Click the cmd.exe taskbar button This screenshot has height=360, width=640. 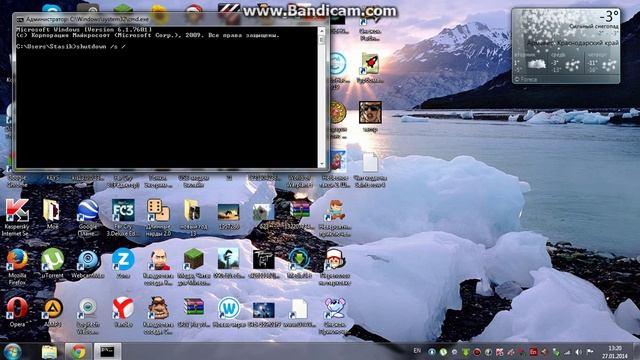pyautogui.click(x=108, y=352)
